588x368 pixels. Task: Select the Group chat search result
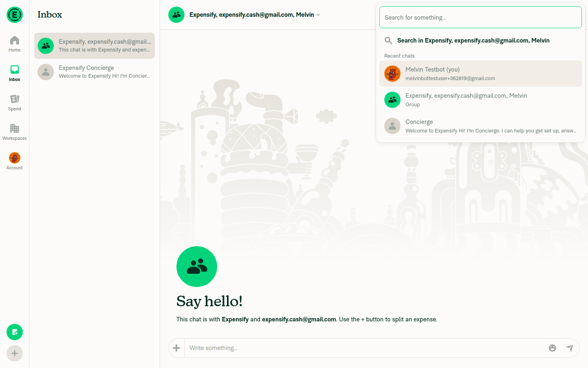pos(481,100)
